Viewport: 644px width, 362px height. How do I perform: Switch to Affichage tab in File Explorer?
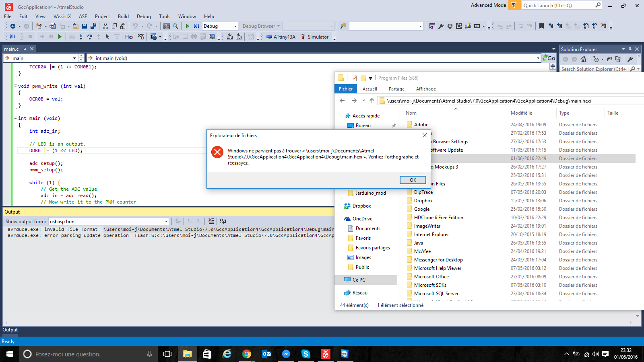tap(426, 89)
